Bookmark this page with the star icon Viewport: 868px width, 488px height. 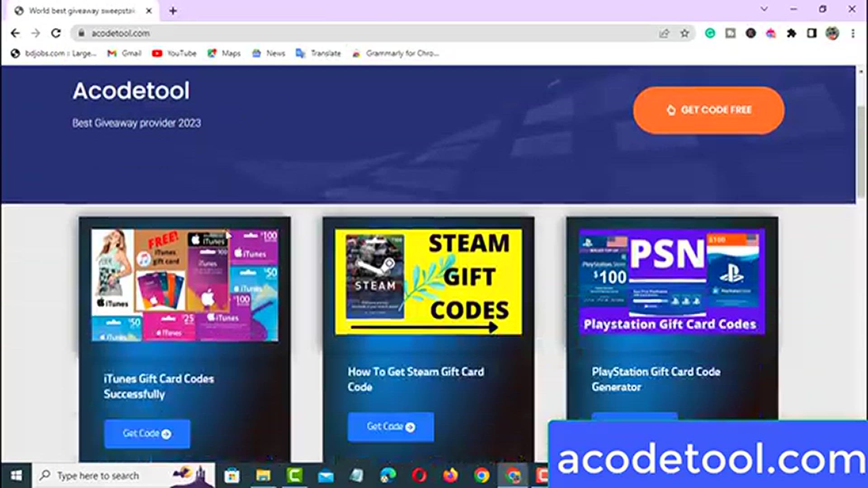(685, 33)
